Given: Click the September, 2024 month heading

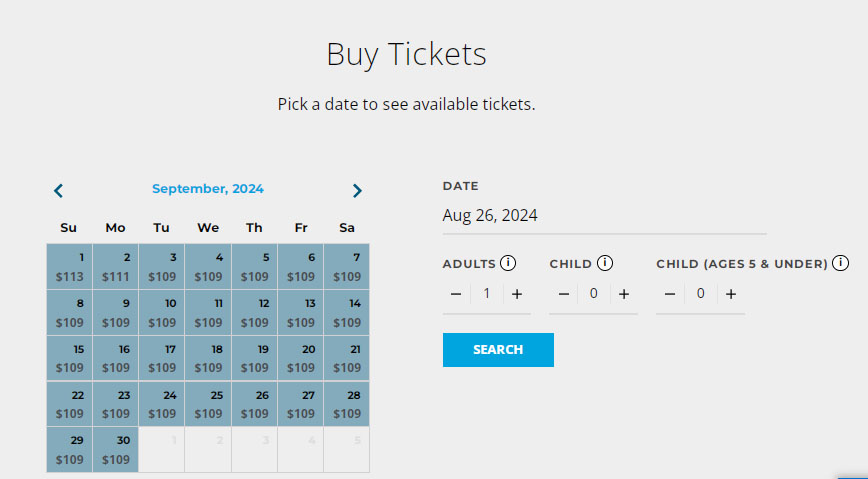Looking at the screenshot, I should [208, 189].
